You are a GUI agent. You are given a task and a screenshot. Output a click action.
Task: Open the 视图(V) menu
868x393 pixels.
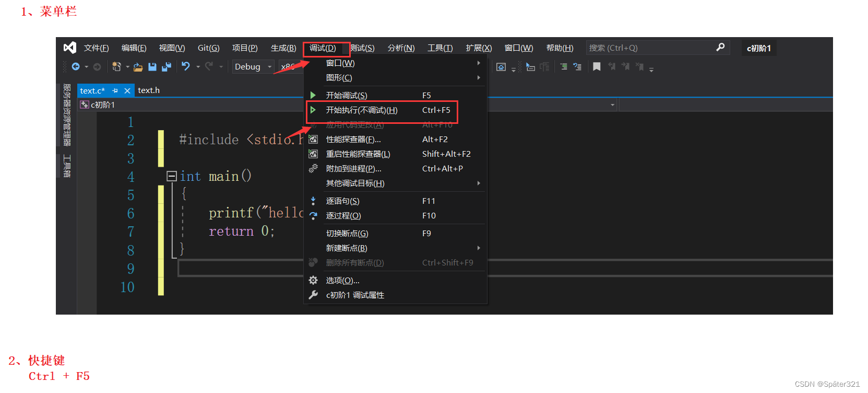click(172, 48)
